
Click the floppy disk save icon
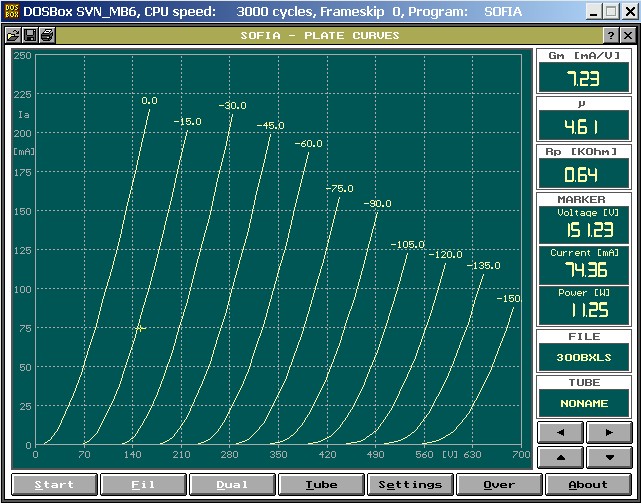(30, 35)
